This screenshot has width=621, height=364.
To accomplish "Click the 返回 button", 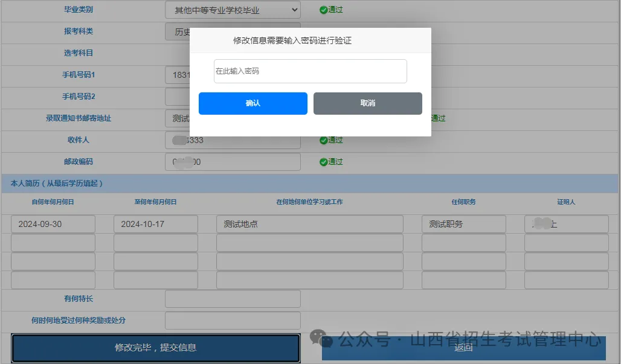I will [x=464, y=348].
